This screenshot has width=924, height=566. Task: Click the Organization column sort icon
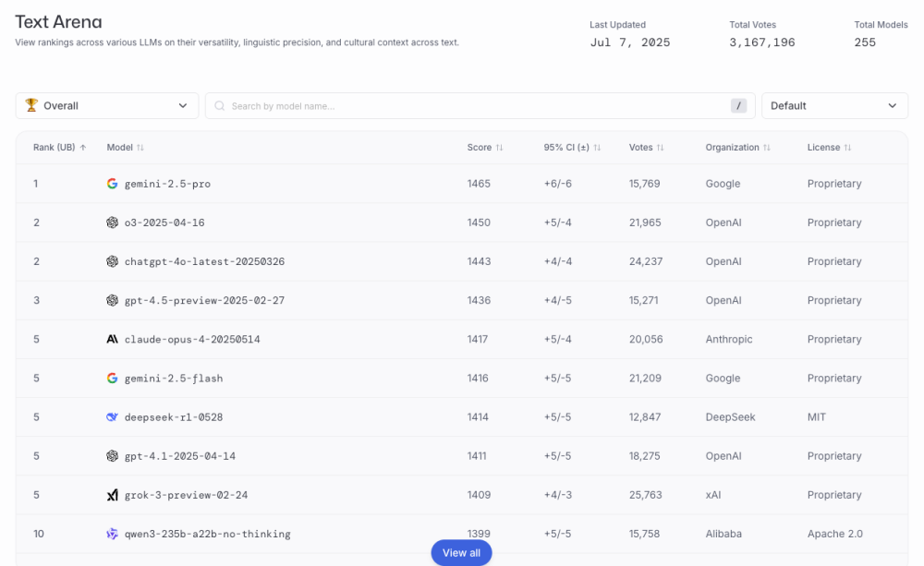tap(767, 147)
